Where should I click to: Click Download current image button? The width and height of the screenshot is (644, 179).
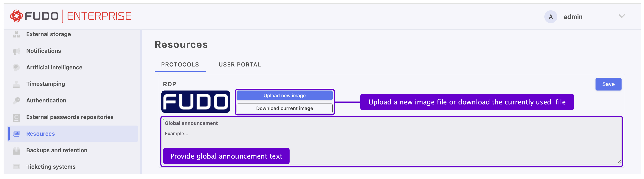[x=284, y=108]
